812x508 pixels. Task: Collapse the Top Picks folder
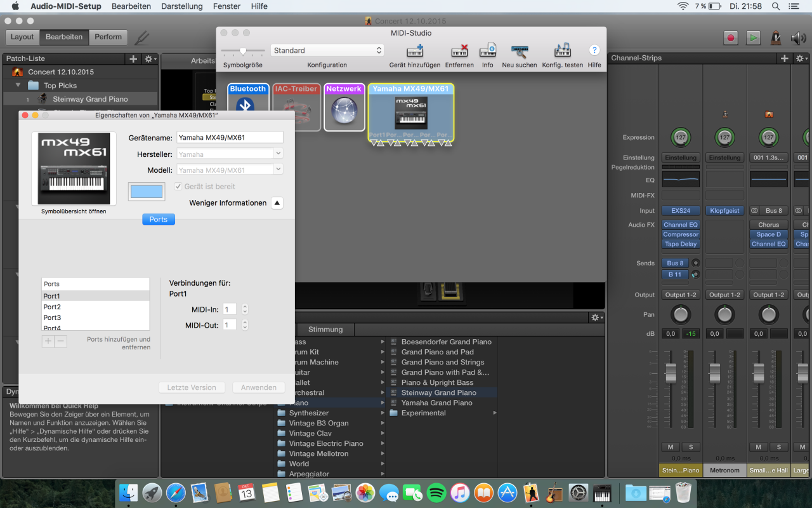[x=19, y=86]
